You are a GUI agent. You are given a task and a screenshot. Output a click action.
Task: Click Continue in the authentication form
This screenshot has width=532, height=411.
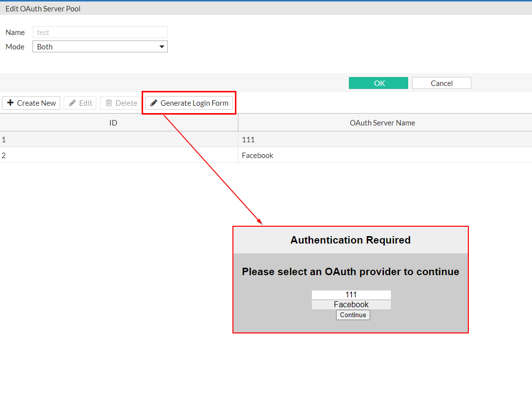(x=353, y=315)
